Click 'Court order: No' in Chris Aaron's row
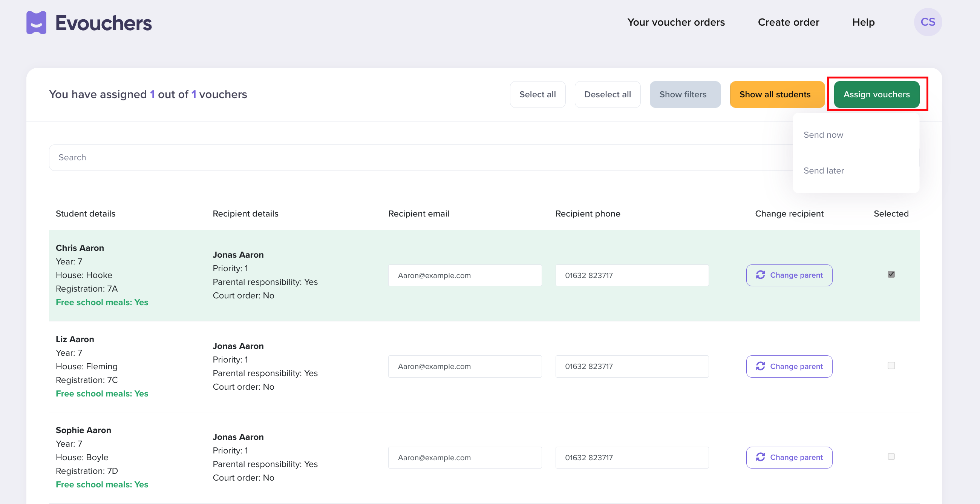Image resolution: width=980 pixels, height=504 pixels. point(243,295)
